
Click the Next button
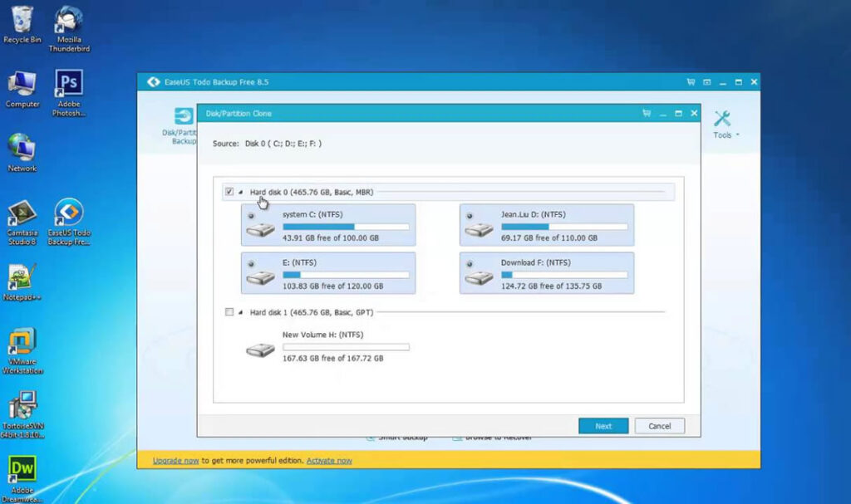[x=603, y=426]
